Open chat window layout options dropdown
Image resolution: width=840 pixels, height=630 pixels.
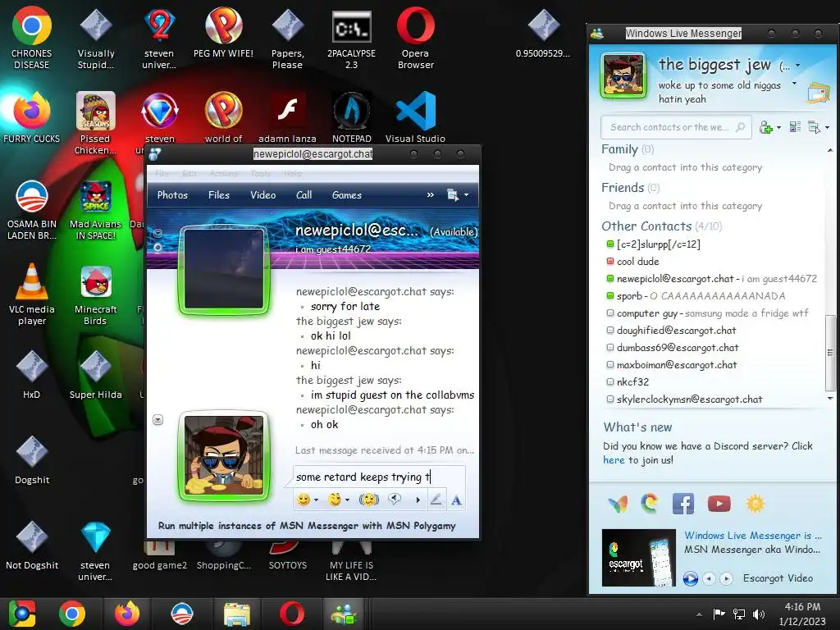click(x=458, y=195)
